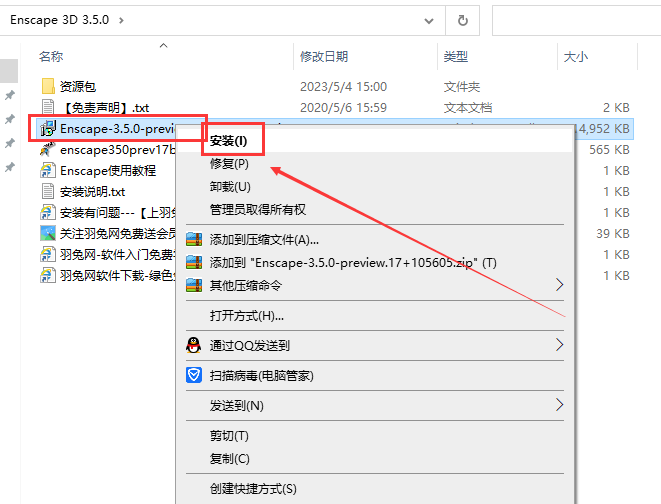This screenshot has width=661, height=504.
Task: Select the enscape350prev17b file name
Action: (118, 150)
